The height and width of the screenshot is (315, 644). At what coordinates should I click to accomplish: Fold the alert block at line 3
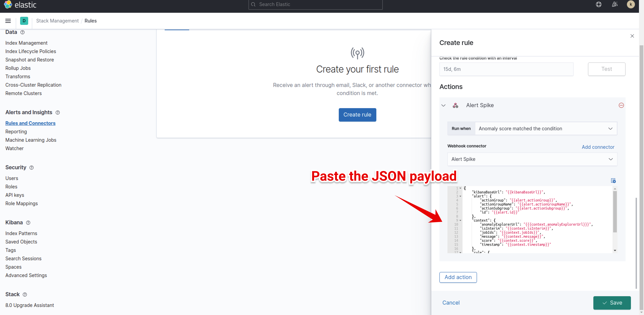click(x=460, y=196)
